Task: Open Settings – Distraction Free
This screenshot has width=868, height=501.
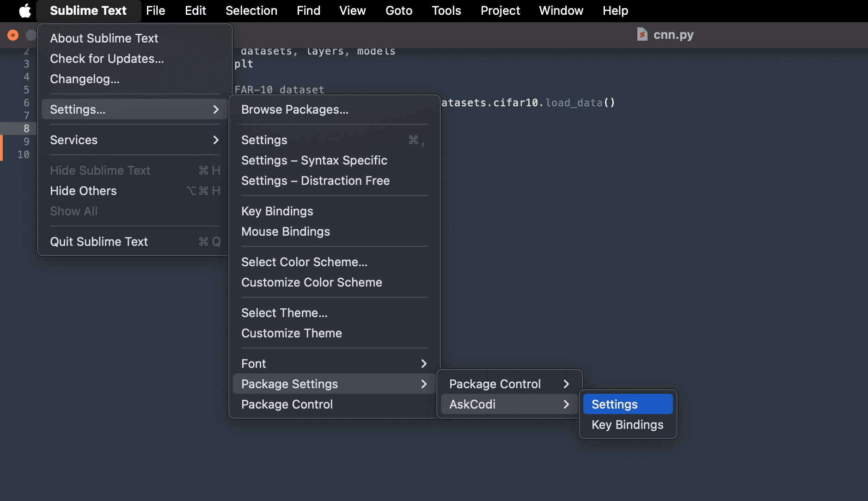Action: tap(334, 181)
